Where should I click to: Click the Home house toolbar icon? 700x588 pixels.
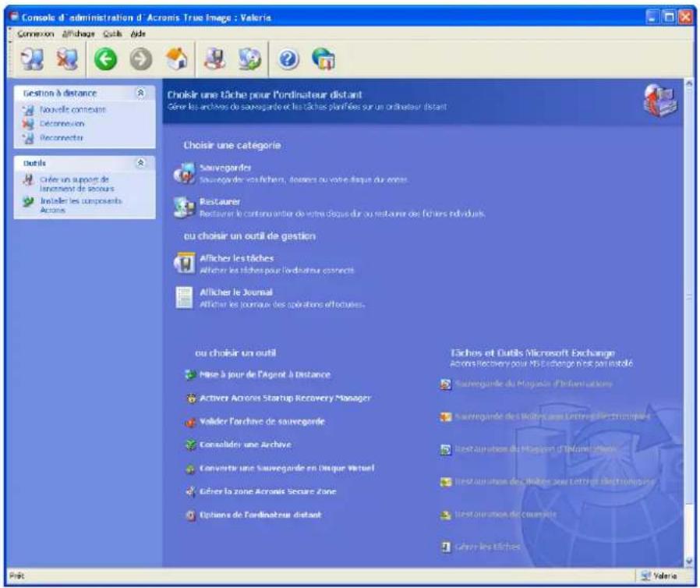[x=176, y=58]
